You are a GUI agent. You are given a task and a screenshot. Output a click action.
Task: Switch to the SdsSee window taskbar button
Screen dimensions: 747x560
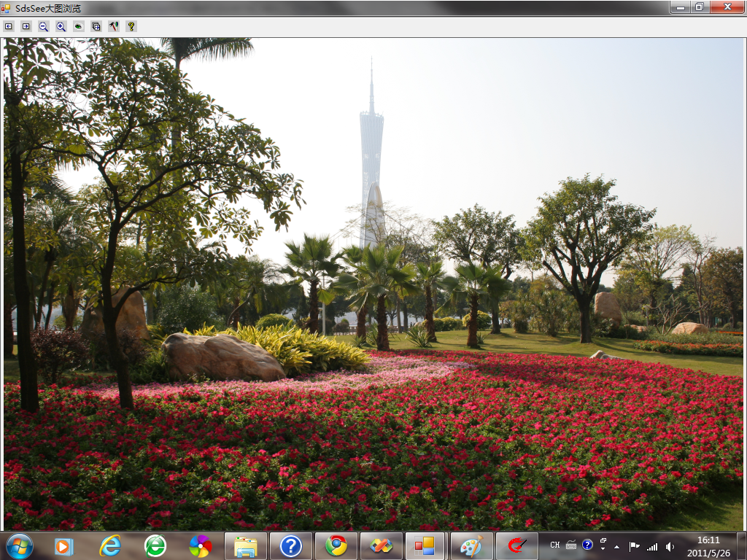tap(425, 546)
